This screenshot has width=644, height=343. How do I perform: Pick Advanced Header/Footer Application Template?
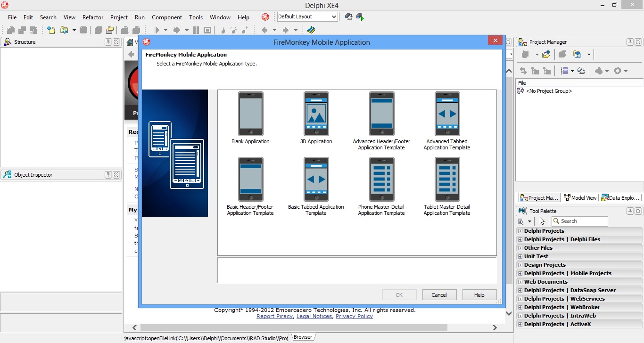tap(381, 121)
